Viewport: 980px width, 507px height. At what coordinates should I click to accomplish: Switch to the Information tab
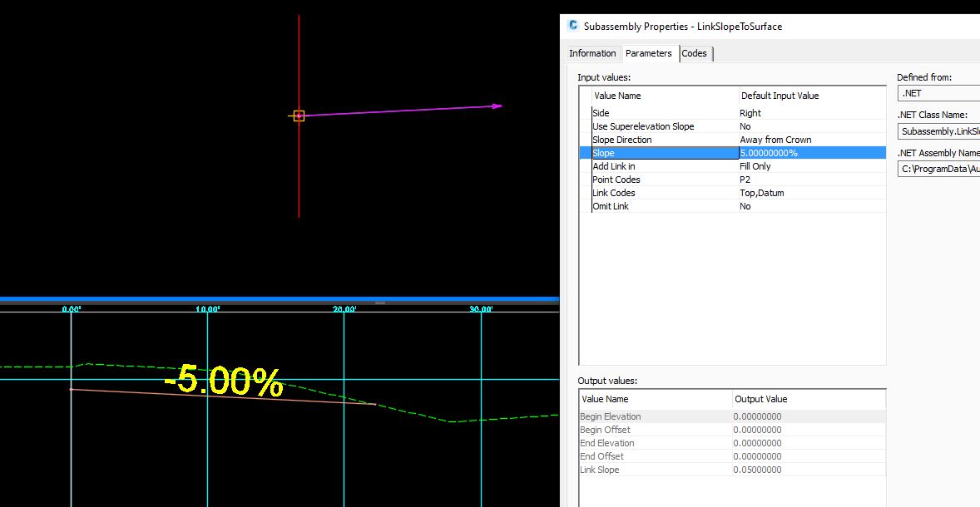[x=592, y=52]
